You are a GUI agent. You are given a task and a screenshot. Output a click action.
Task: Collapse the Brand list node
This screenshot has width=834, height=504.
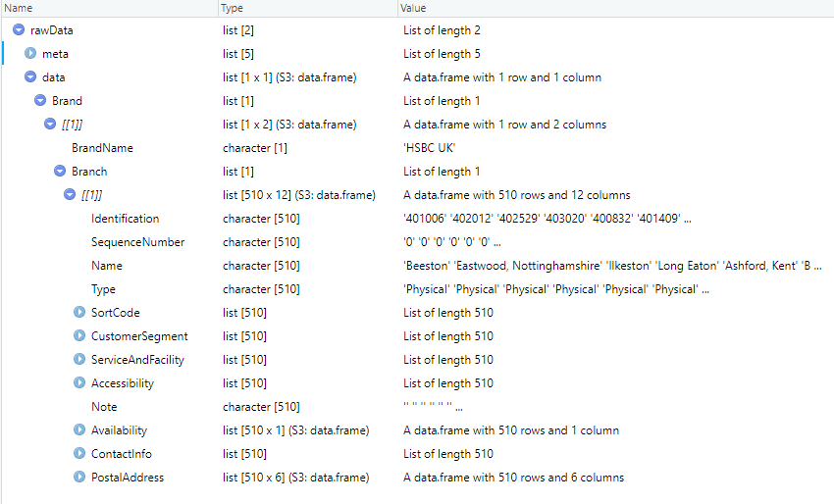pyautogui.click(x=40, y=101)
